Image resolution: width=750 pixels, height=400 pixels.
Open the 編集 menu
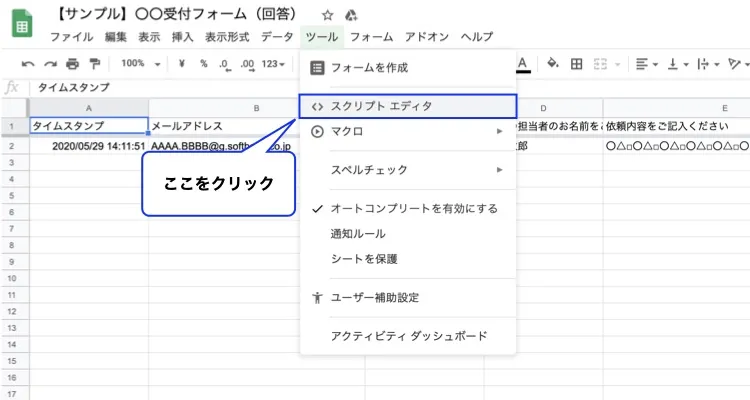pos(116,37)
